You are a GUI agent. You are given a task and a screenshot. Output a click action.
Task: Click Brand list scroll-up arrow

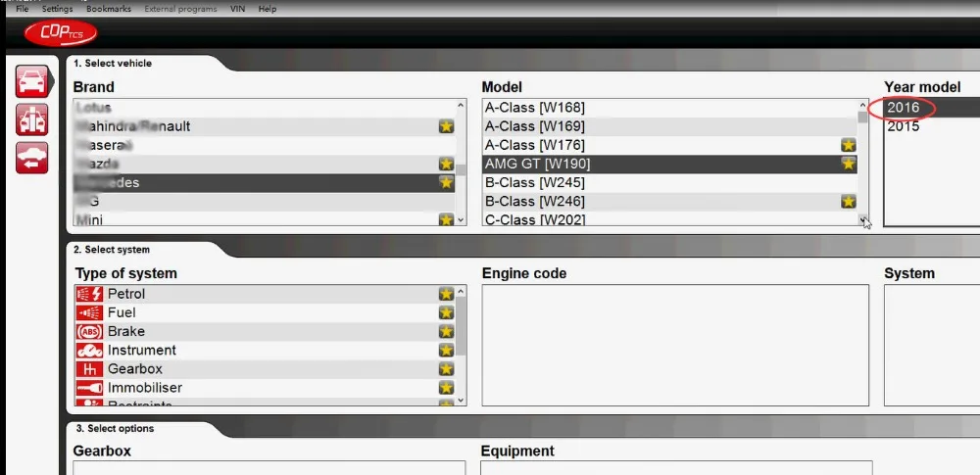click(461, 106)
